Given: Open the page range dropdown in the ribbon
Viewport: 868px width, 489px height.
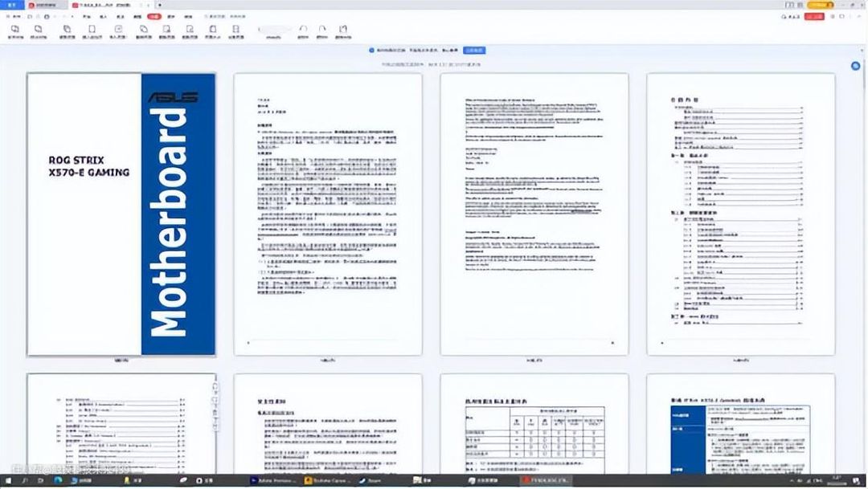Looking at the screenshot, I should [x=273, y=31].
